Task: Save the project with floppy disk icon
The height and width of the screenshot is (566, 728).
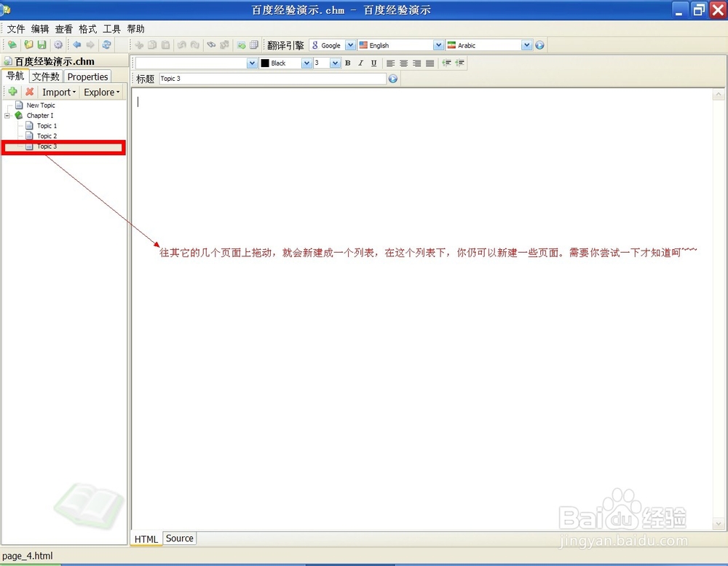Action: point(41,45)
